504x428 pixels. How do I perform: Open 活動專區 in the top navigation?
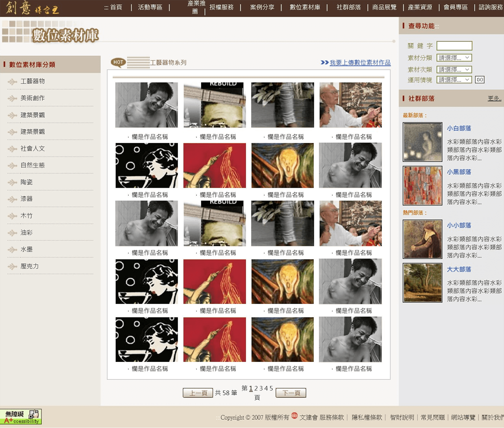[x=150, y=7]
